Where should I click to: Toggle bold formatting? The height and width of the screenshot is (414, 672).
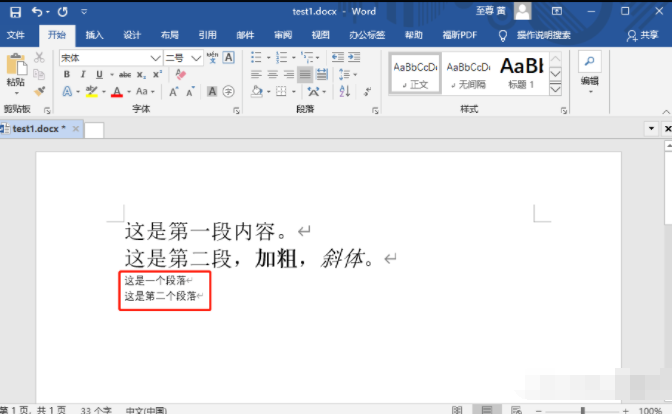(67, 75)
